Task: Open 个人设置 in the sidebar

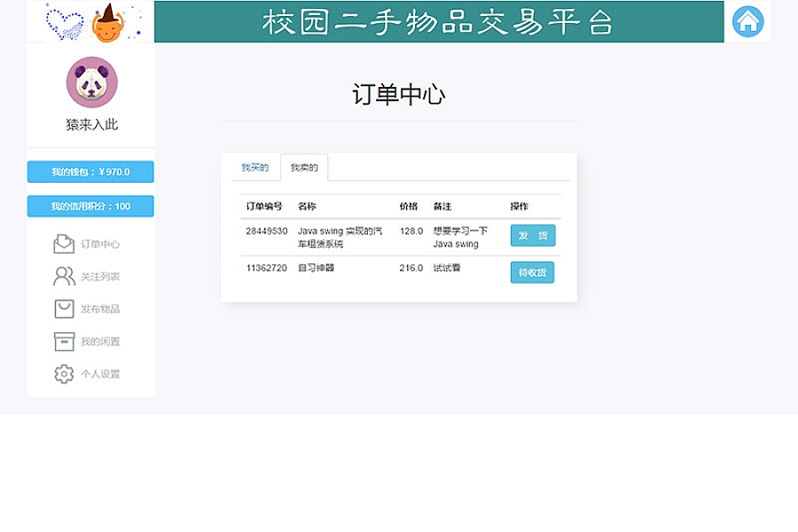Action: [100, 374]
